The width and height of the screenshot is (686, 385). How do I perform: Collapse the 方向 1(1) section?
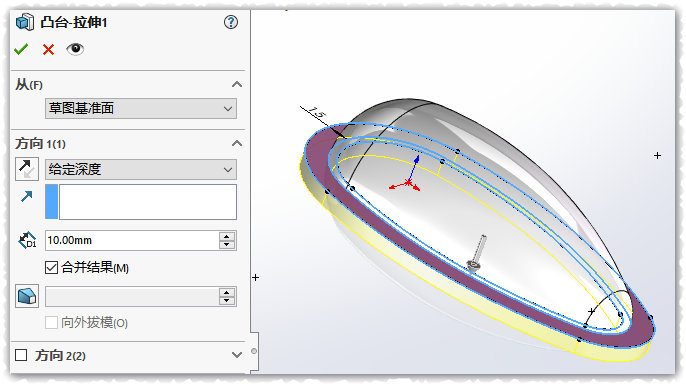237,143
